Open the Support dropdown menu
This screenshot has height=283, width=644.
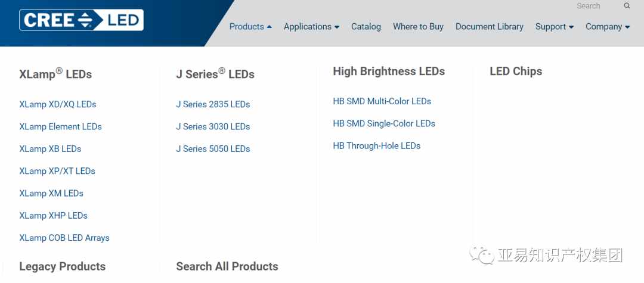(555, 27)
